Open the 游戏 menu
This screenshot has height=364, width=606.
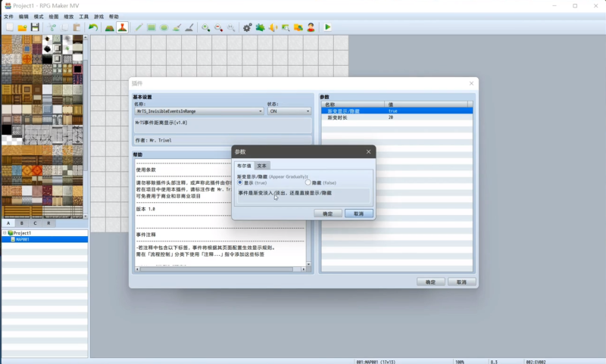[99, 17]
